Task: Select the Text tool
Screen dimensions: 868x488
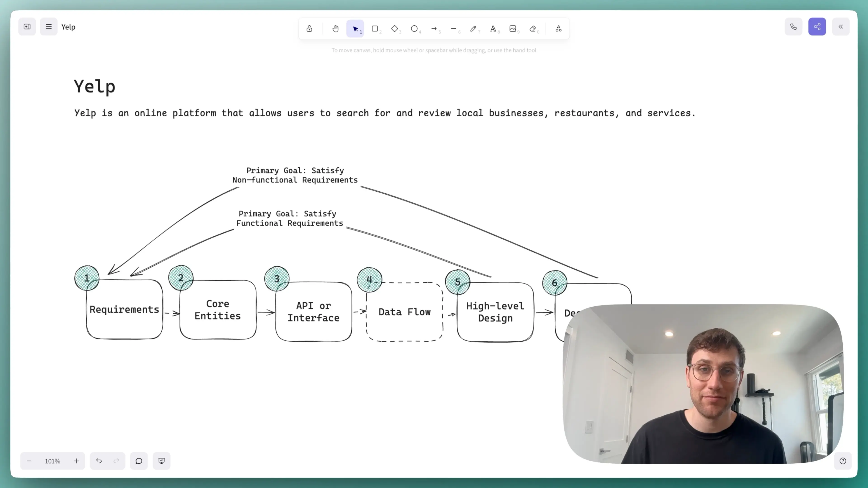Action: coord(493,29)
